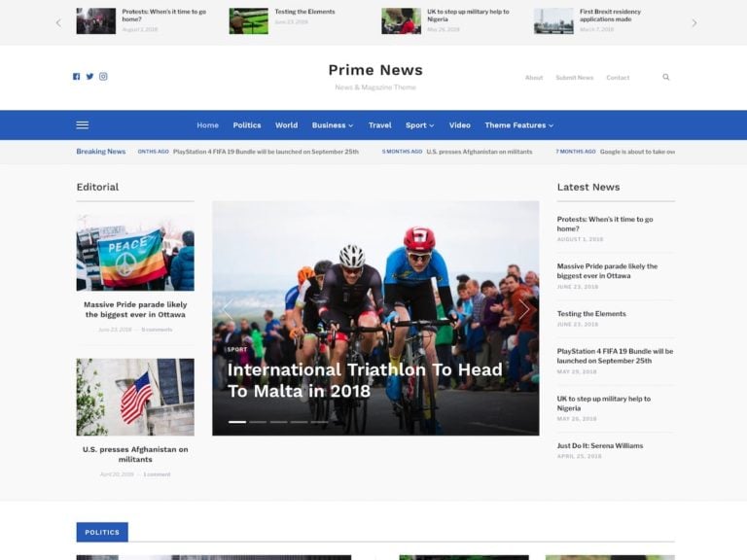The image size is (747, 560).
Task: Open the World menu item
Action: tap(286, 125)
